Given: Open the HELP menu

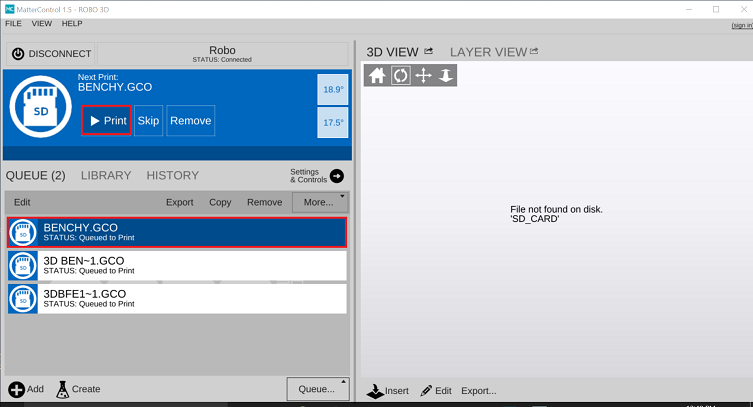Looking at the screenshot, I should point(72,24).
